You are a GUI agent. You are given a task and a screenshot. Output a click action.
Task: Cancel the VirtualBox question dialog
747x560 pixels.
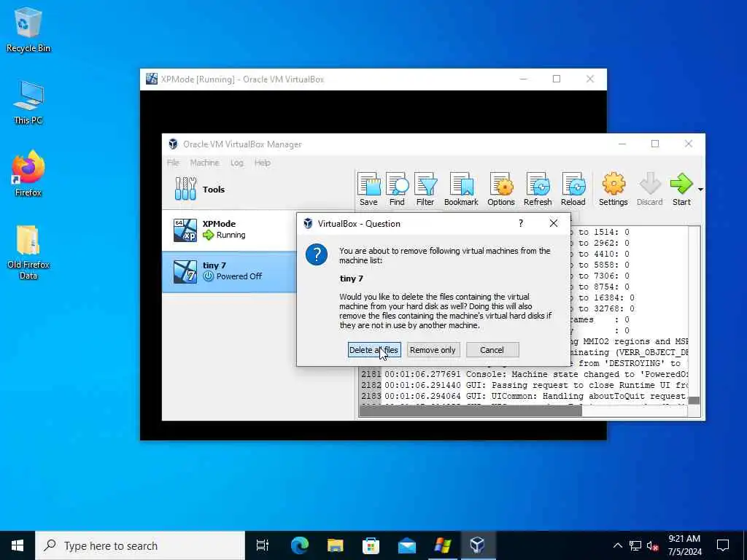[492, 350]
